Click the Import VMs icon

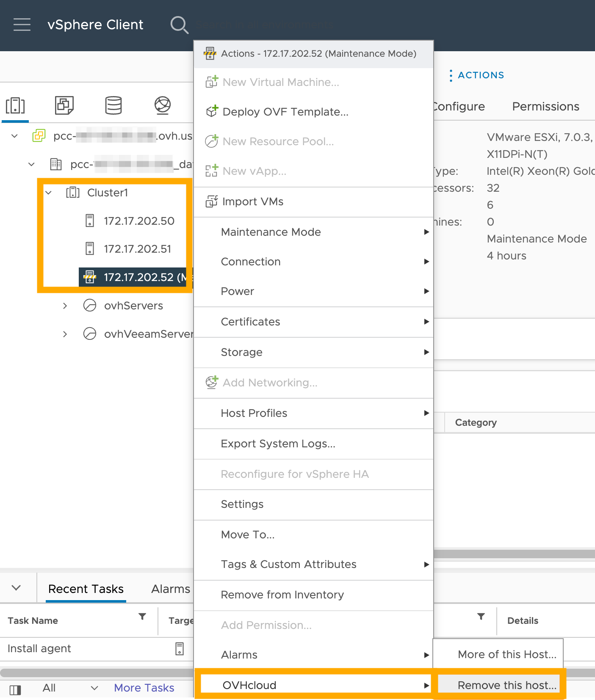click(x=212, y=201)
